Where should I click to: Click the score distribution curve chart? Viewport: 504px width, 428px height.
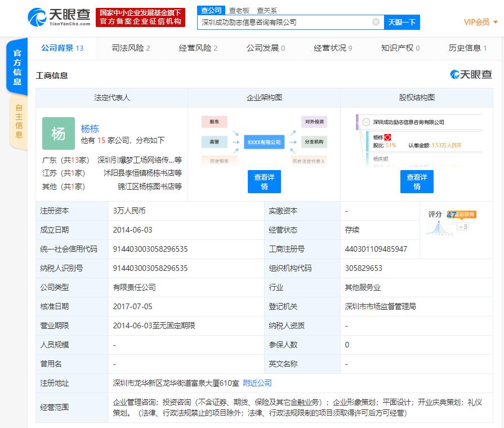(440, 226)
